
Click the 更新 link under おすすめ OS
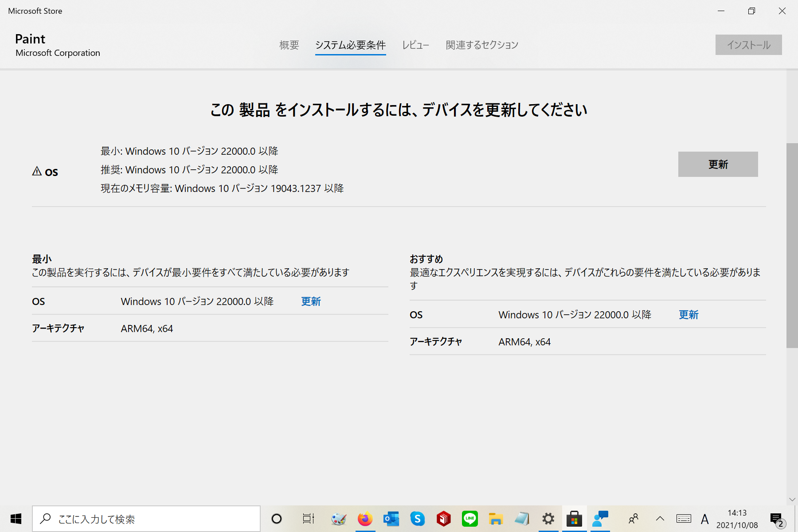point(688,315)
